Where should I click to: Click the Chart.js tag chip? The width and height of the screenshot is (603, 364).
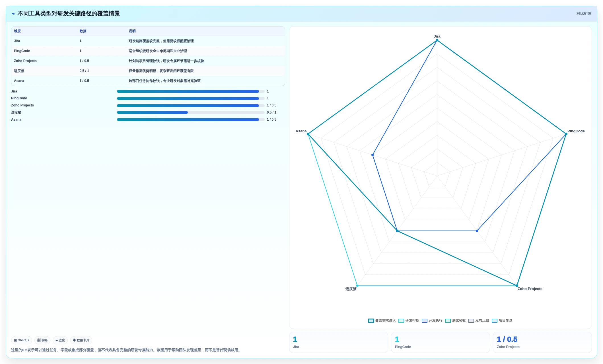pos(22,340)
